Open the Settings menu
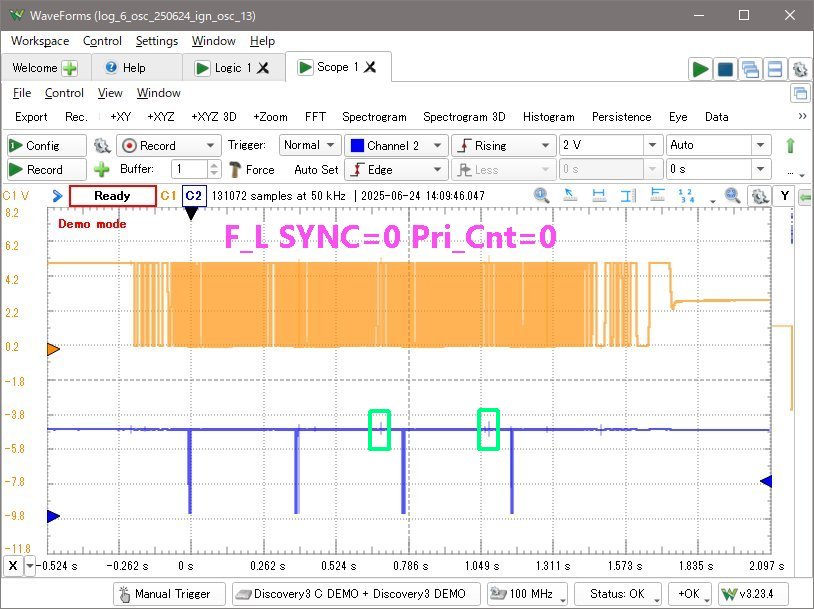 (x=157, y=40)
